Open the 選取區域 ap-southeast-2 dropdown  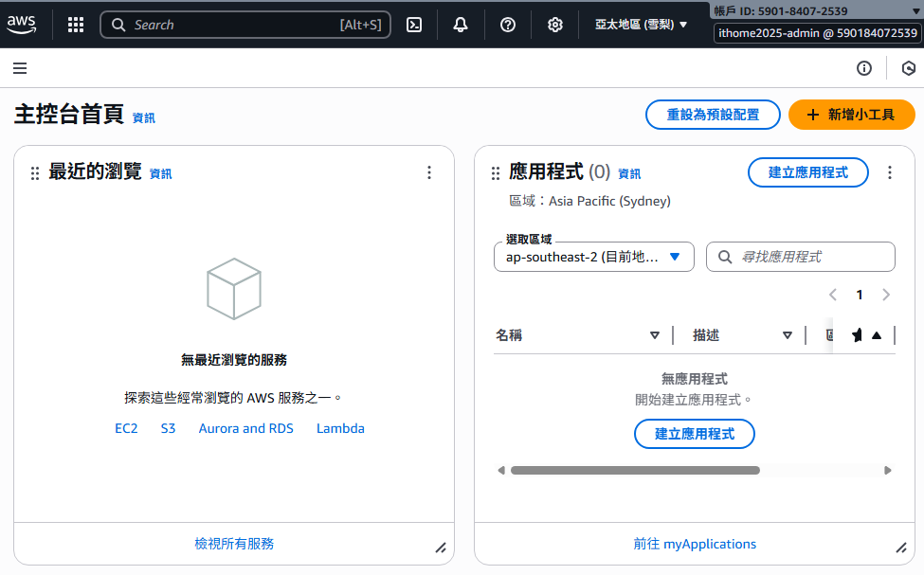coord(594,257)
